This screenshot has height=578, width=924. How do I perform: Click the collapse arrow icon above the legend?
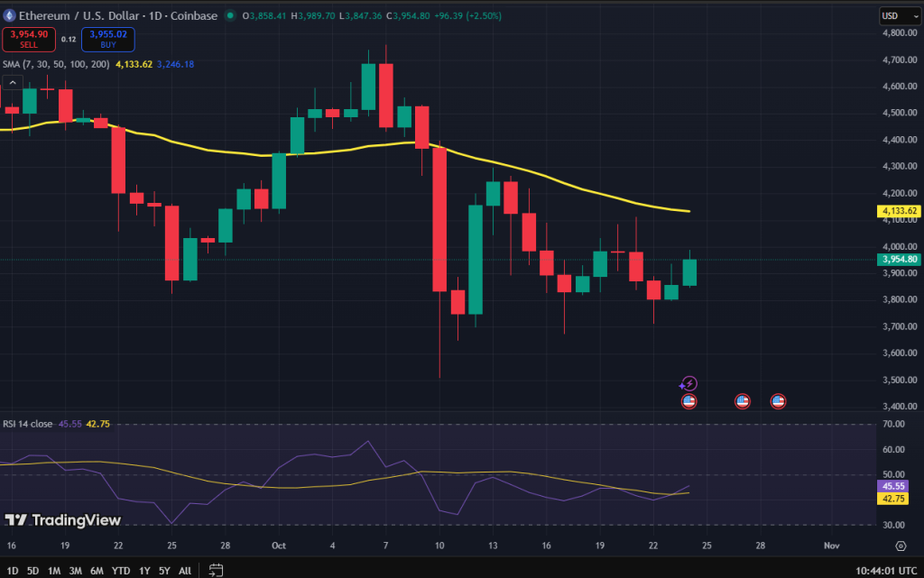[x=12, y=81]
